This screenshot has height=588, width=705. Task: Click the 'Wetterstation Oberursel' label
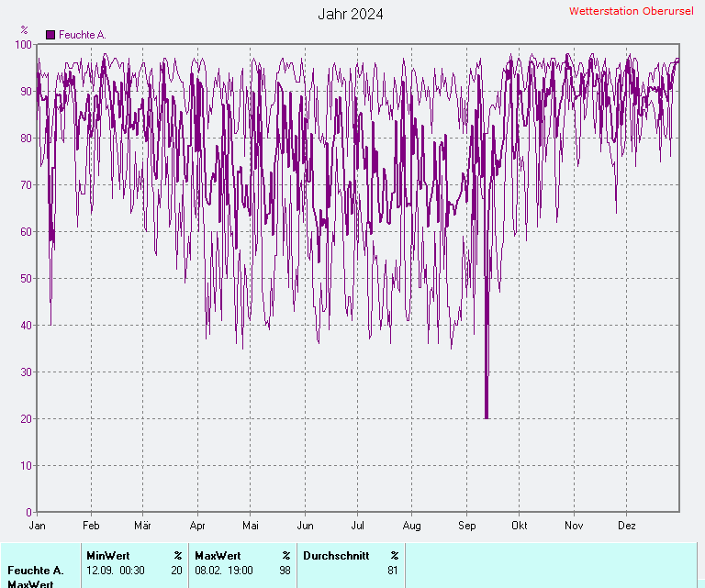point(632,11)
